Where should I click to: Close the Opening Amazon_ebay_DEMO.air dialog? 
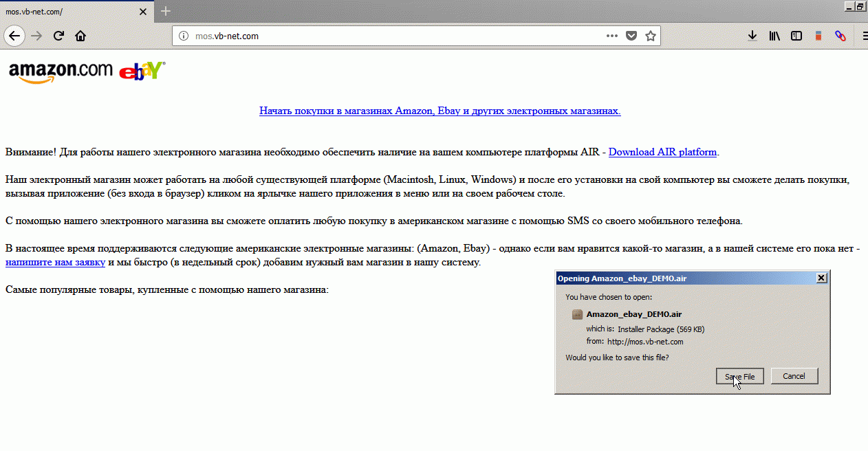821,278
